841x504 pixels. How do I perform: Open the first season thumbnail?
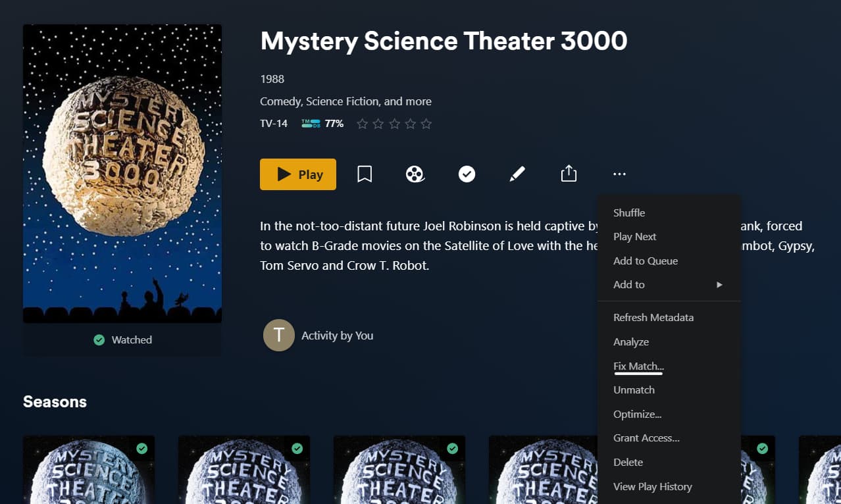click(89, 470)
